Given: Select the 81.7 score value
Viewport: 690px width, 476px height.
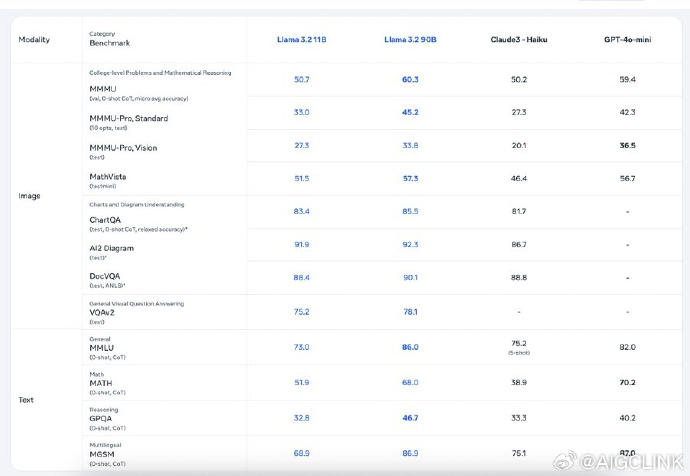Looking at the screenshot, I should [x=519, y=211].
